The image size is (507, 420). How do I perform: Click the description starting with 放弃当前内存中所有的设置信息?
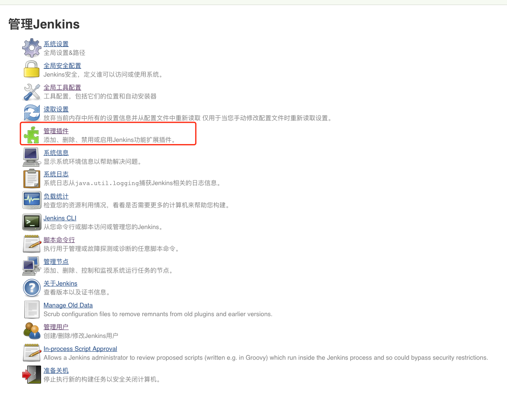coord(189,118)
